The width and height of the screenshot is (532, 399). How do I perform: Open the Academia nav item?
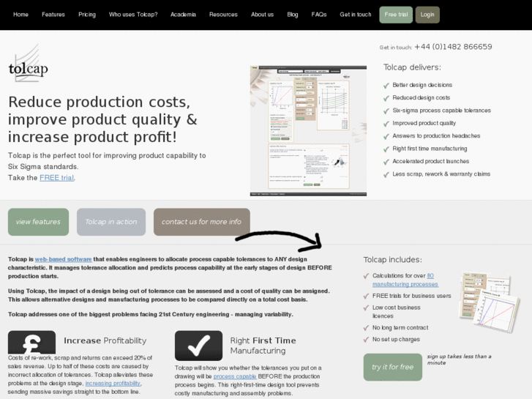tap(183, 15)
